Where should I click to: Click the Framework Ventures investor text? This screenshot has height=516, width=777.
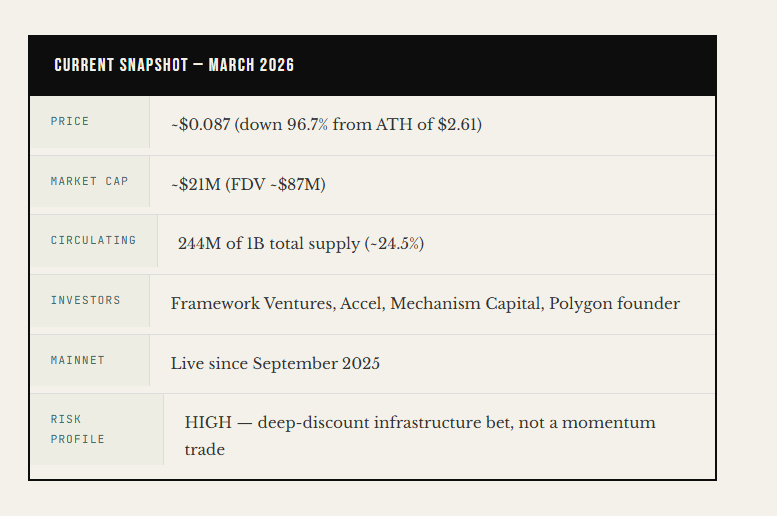coord(252,303)
